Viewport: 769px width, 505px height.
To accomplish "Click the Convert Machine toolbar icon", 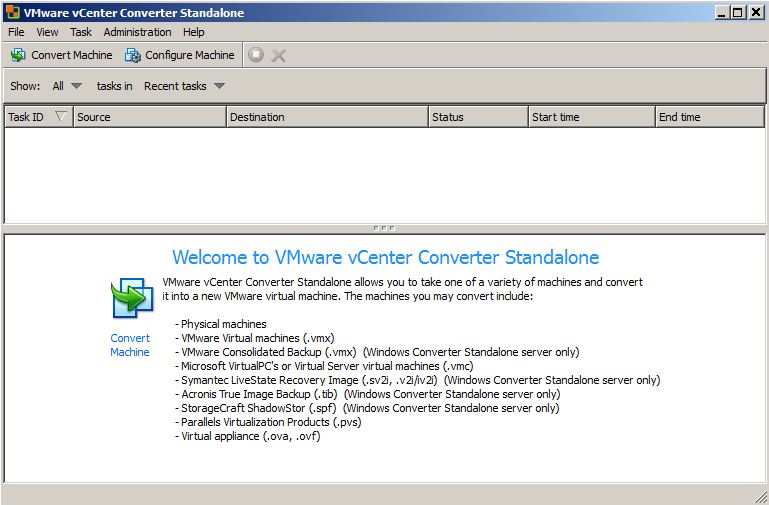I will [18, 55].
